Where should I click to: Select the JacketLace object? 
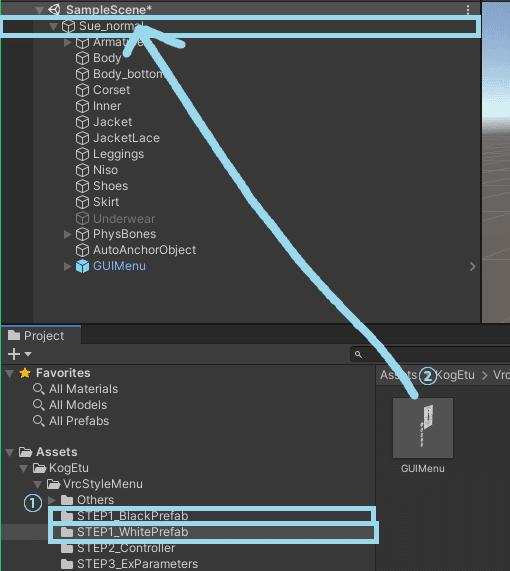click(x=126, y=138)
